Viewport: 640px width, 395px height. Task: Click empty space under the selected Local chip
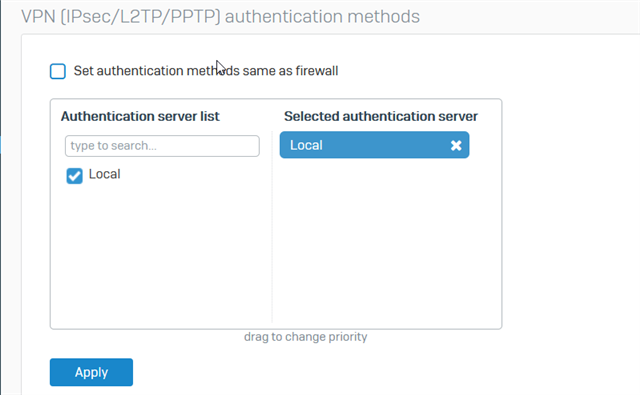[x=386, y=241]
